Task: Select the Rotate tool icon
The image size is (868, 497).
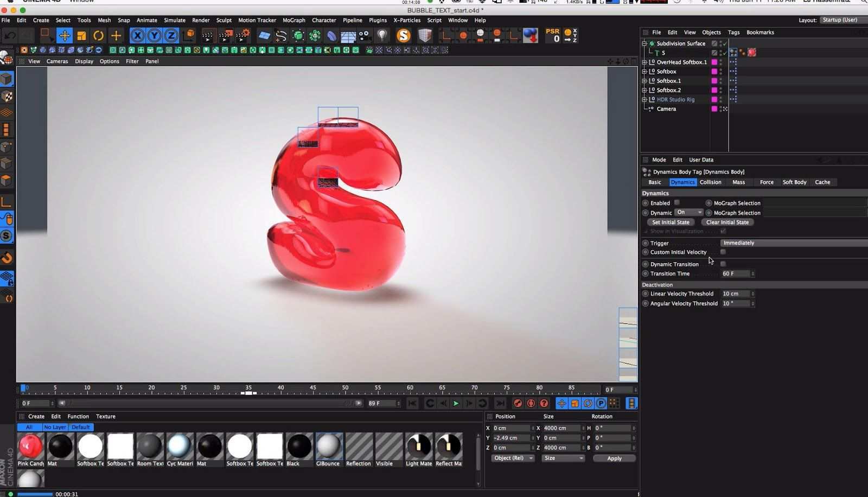Action: pyautogui.click(x=98, y=36)
